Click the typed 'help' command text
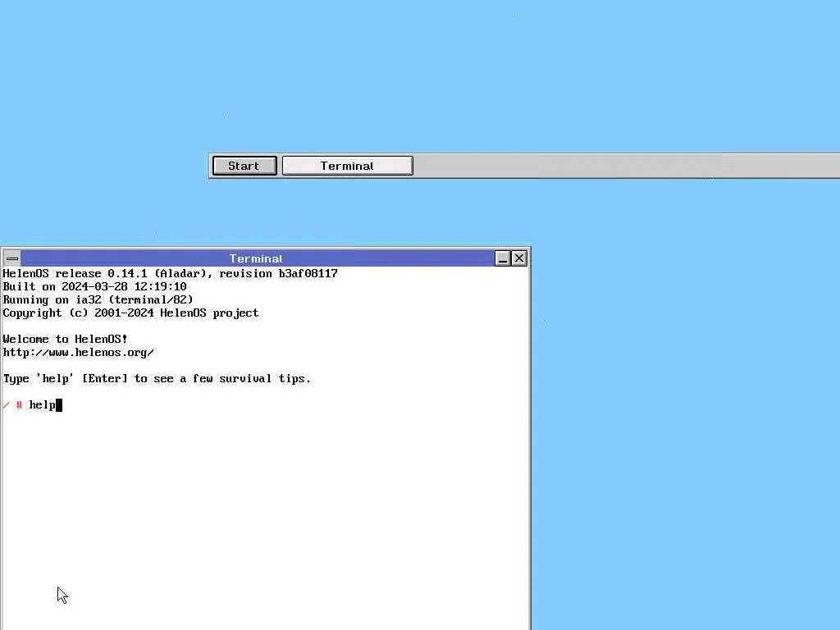Viewport: 840px width, 630px height. pos(43,405)
